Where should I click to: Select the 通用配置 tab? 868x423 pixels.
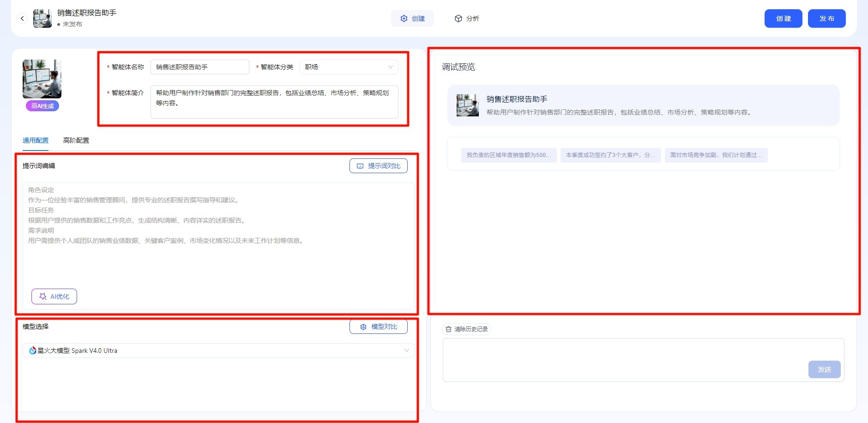click(x=35, y=140)
